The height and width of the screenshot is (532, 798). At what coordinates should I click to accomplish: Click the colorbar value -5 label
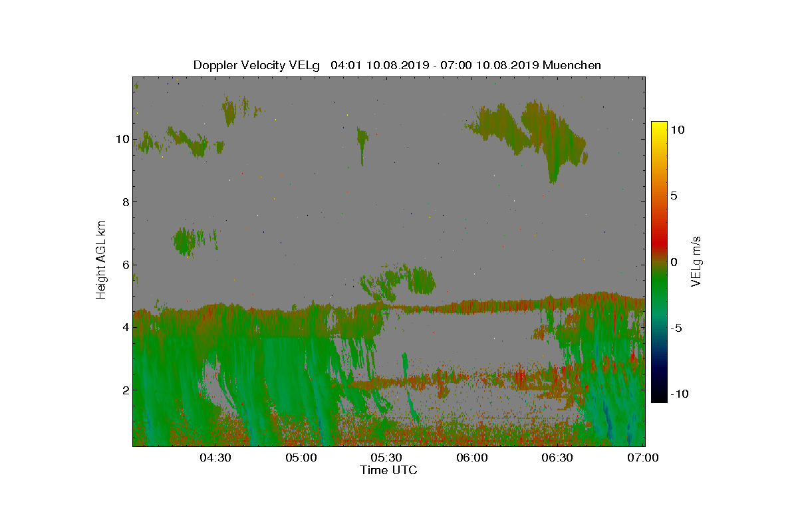(676, 328)
